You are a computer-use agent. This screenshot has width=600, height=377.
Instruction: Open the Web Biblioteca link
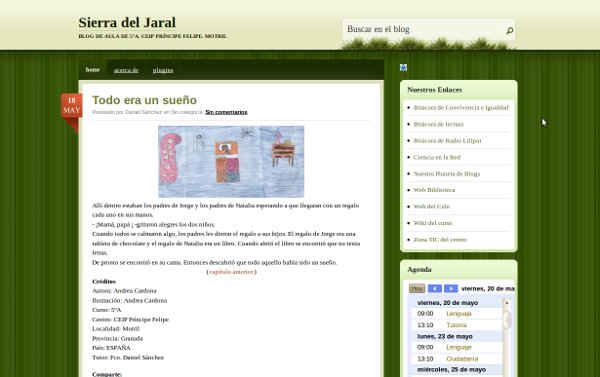pos(434,190)
